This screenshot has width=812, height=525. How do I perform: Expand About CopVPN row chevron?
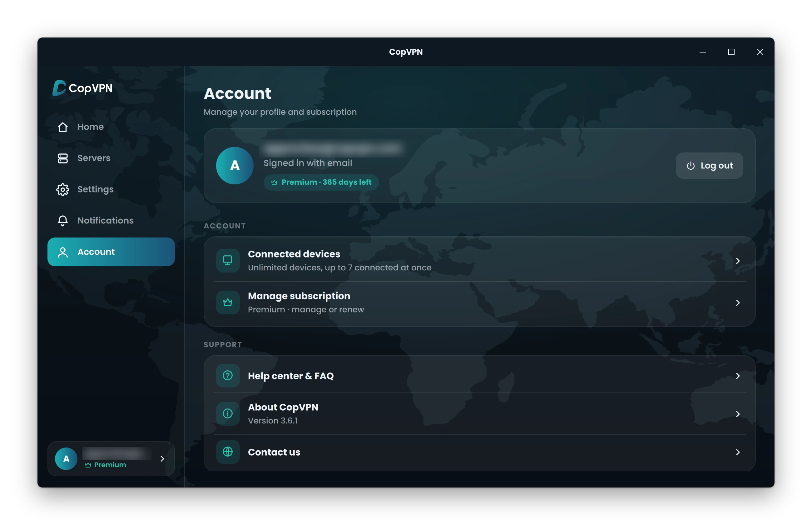[x=737, y=414]
